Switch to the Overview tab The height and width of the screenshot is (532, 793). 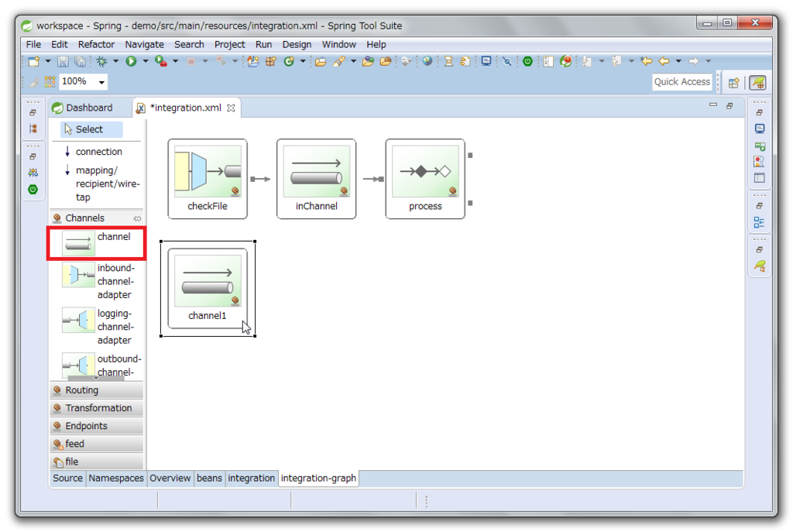click(x=170, y=479)
